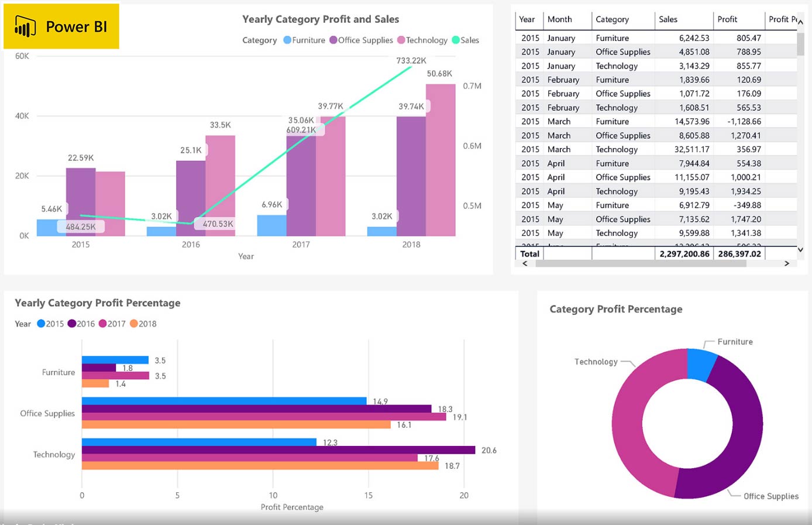The image size is (812, 525).
Task: Click the 733.22K sales line data label
Action: [x=411, y=61]
